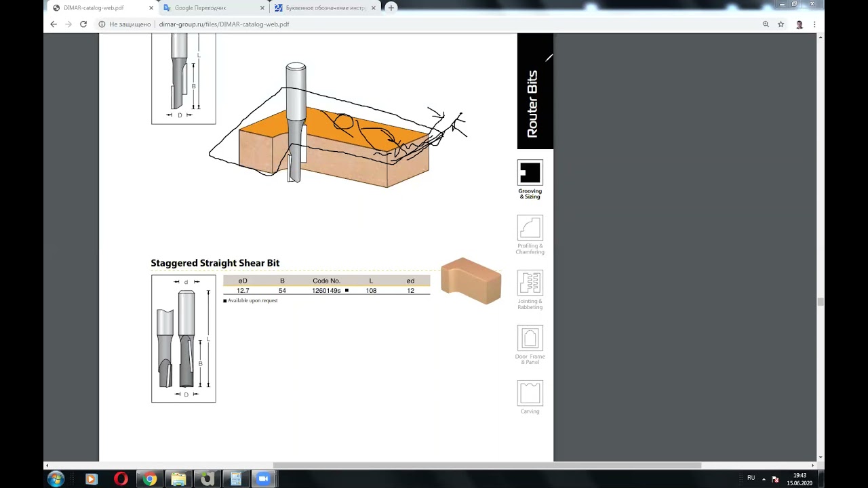The image size is (868, 488).
Task: Open the Windows Start menu
Action: coord(56,479)
